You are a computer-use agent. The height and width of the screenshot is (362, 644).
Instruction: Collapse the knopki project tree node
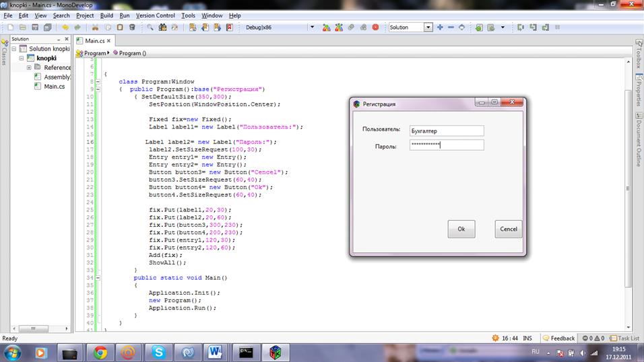(21, 58)
